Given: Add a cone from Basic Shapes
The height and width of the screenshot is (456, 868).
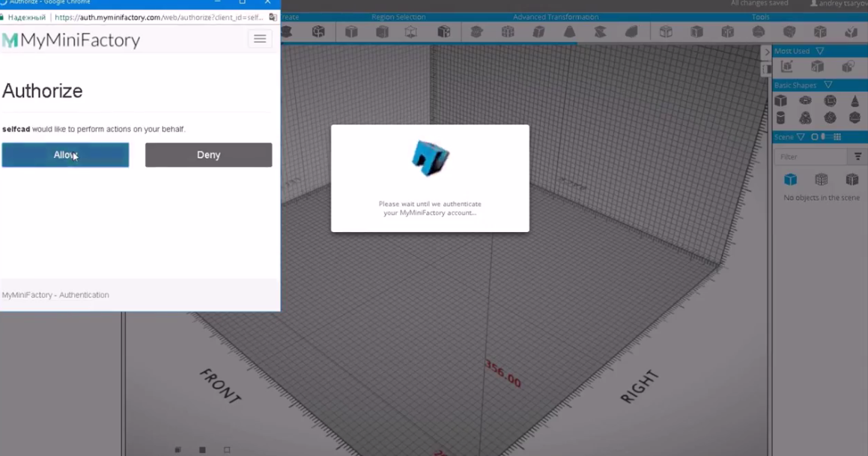Looking at the screenshot, I should click(x=855, y=101).
